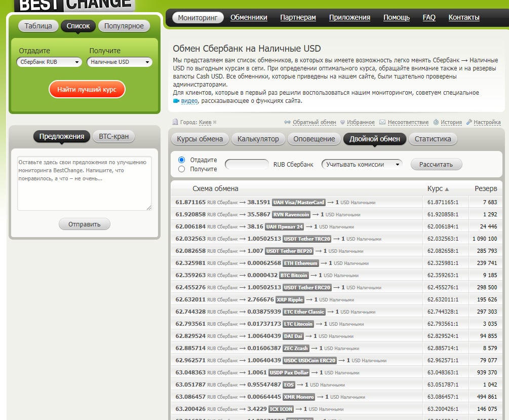
Task: Open the Партнерам menu link
Action: (298, 18)
